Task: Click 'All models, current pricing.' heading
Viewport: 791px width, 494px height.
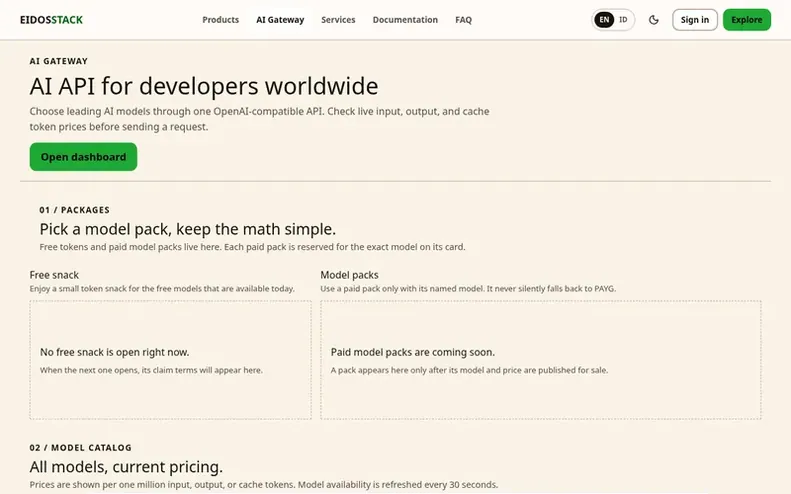Action: click(126, 467)
